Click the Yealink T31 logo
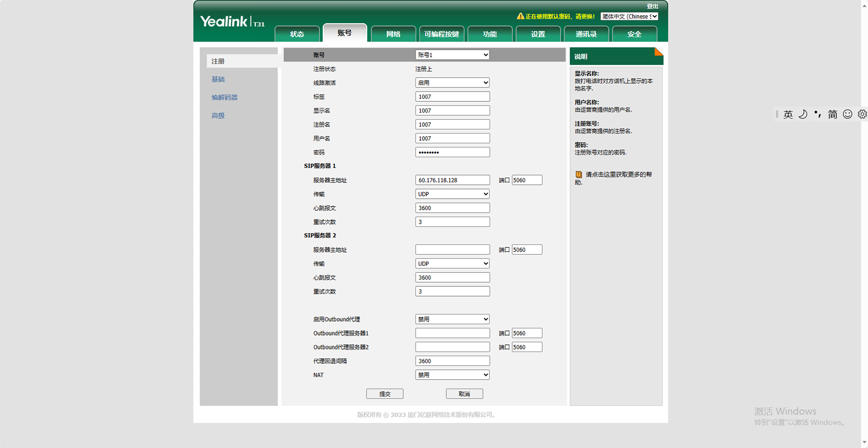This screenshot has height=448, width=868. coord(232,22)
